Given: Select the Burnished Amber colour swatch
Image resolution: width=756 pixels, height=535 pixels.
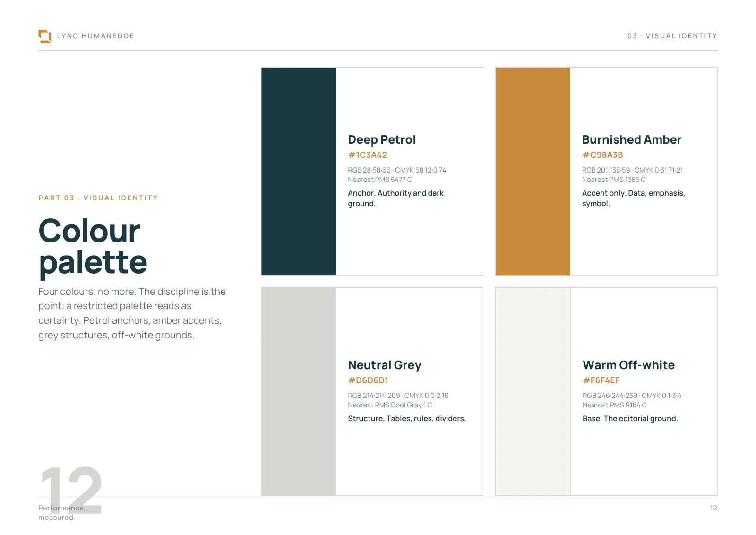Looking at the screenshot, I should [533, 171].
